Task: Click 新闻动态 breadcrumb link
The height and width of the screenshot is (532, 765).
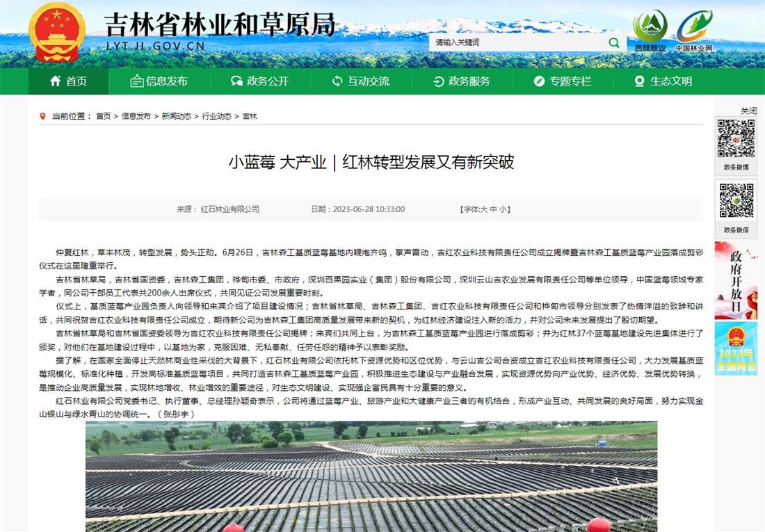Action: [x=176, y=116]
